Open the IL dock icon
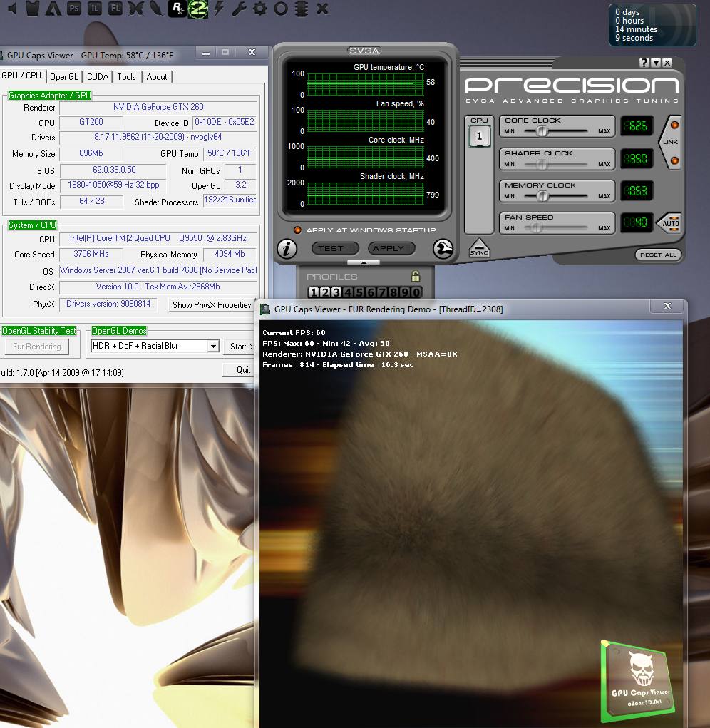710x728 pixels. click(x=95, y=9)
